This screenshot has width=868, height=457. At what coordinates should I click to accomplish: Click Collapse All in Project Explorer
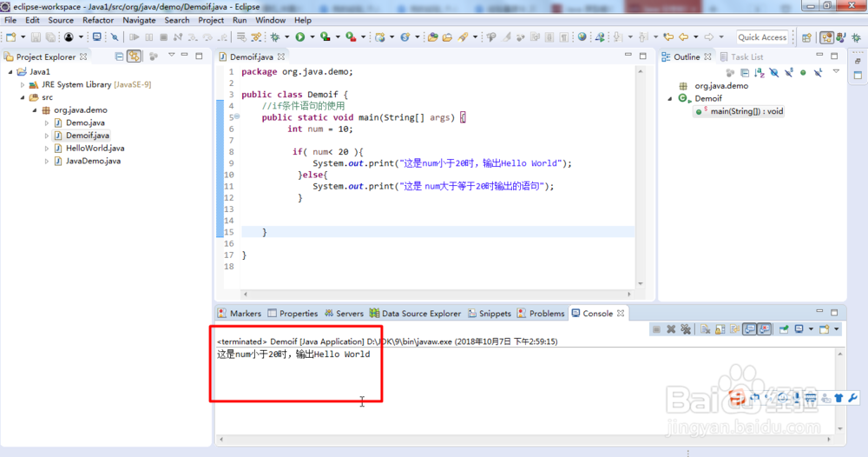click(x=119, y=56)
